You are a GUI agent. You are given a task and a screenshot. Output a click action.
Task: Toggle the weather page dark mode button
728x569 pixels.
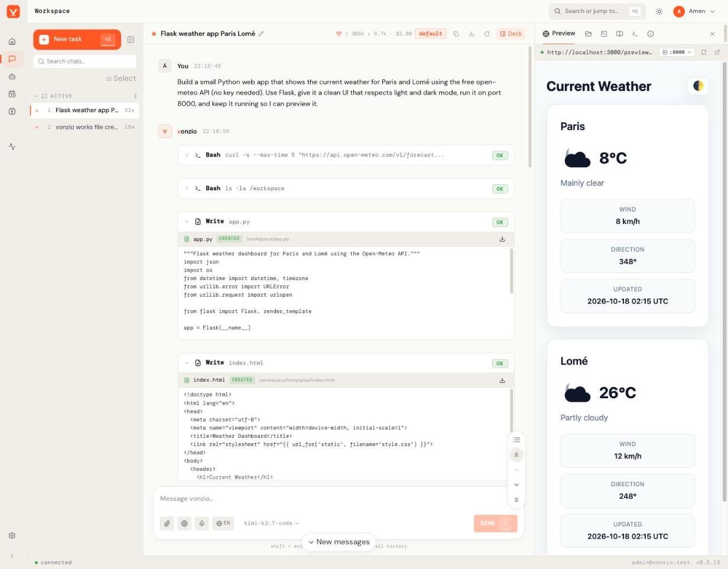click(698, 86)
